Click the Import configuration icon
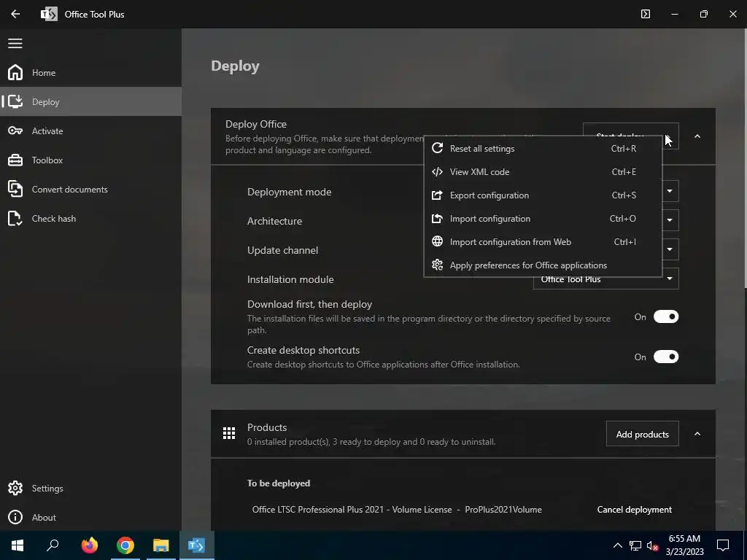The image size is (747, 560). tap(438, 218)
